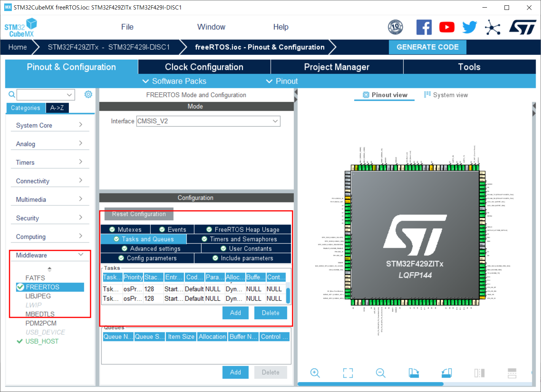Switch to the System view tab
Image resolution: width=541 pixels, height=392 pixels.
446,95
